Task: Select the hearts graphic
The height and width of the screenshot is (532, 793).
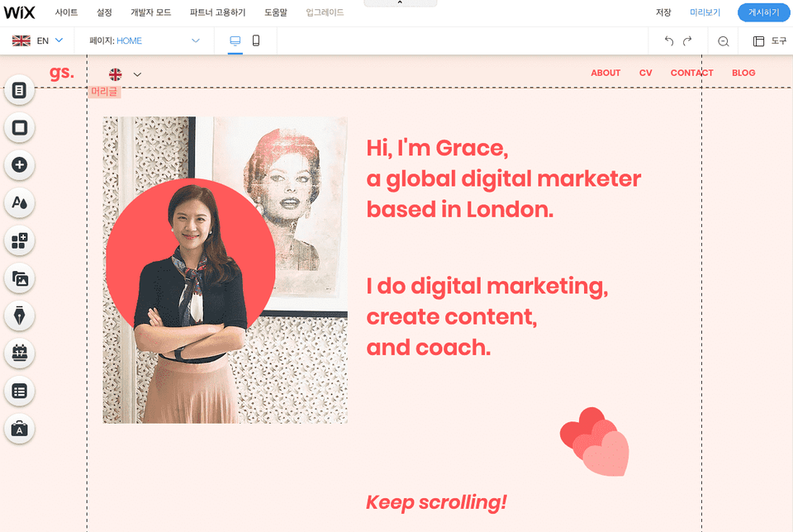Action: (x=595, y=441)
